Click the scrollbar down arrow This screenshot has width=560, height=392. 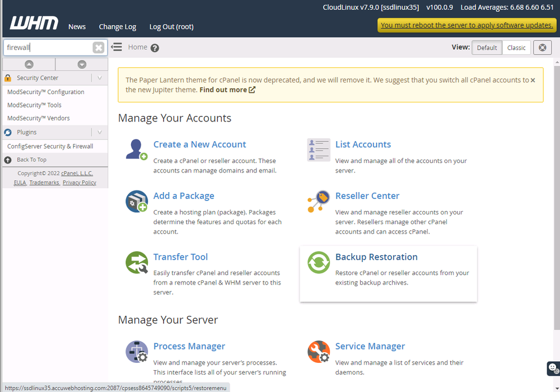(x=557, y=389)
